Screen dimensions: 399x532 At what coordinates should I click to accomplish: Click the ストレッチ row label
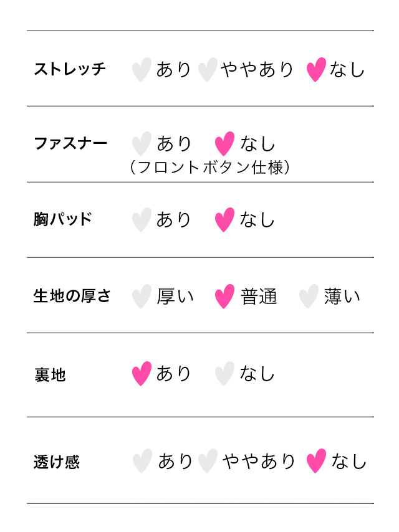(x=70, y=69)
